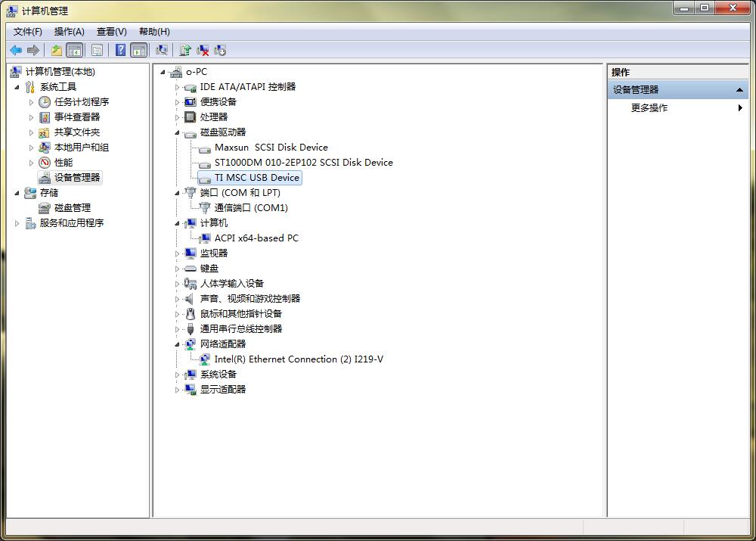Select Intel(R) Ethernet Connection (2) I219-V
Viewport: 756px width, 541px height.
pos(299,359)
